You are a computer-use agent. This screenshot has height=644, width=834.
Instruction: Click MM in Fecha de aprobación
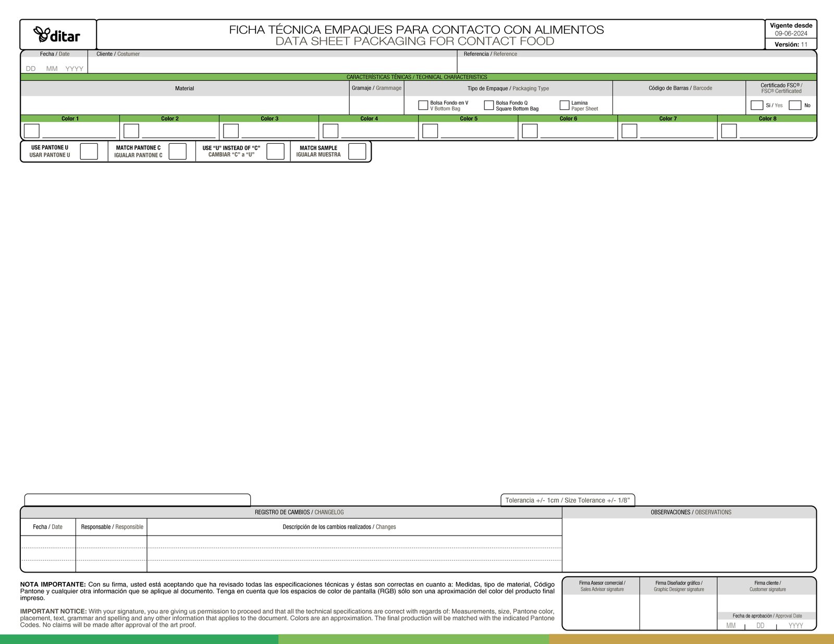731,625
